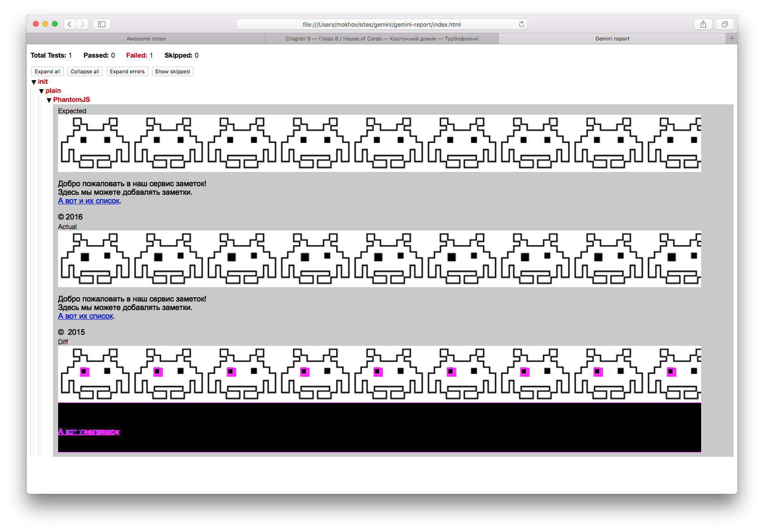Go forward with the Safari forward arrow

[82, 24]
